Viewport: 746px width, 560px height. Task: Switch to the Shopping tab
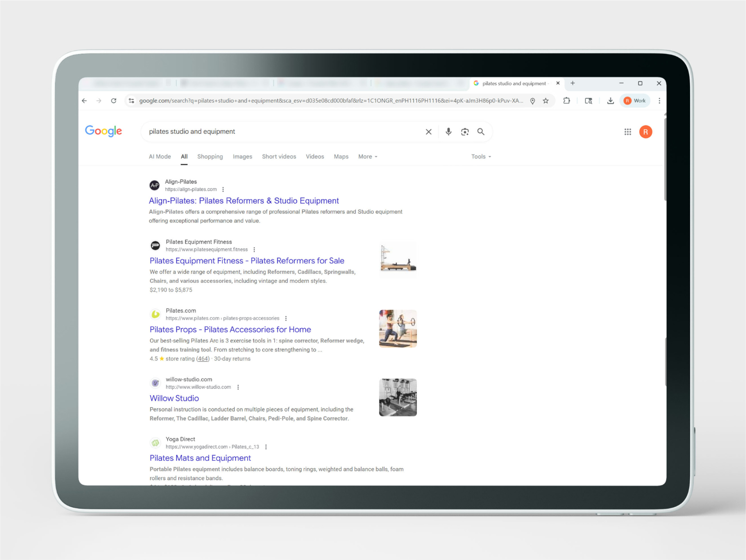click(210, 156)
